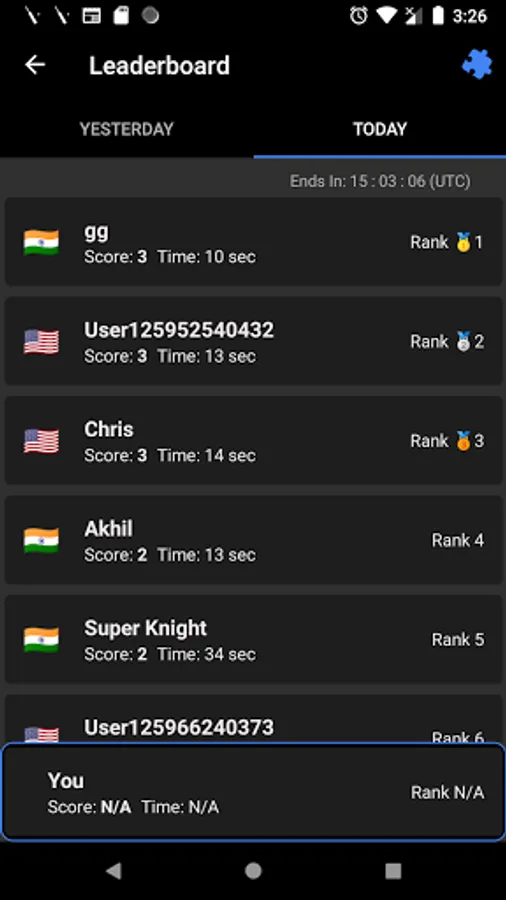The width and height of the screenshot is (506, 900).
Task: Tap the back arrow icon
Action: point(35,65)
